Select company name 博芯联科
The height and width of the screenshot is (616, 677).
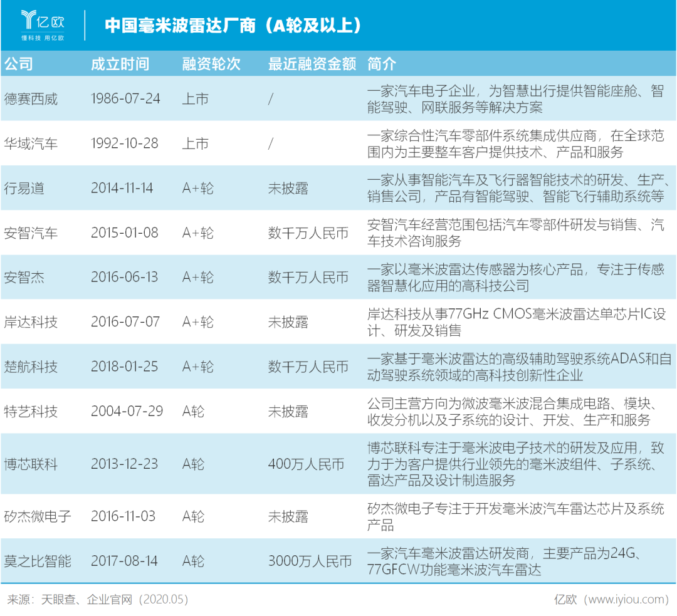[x=31, y=464]
